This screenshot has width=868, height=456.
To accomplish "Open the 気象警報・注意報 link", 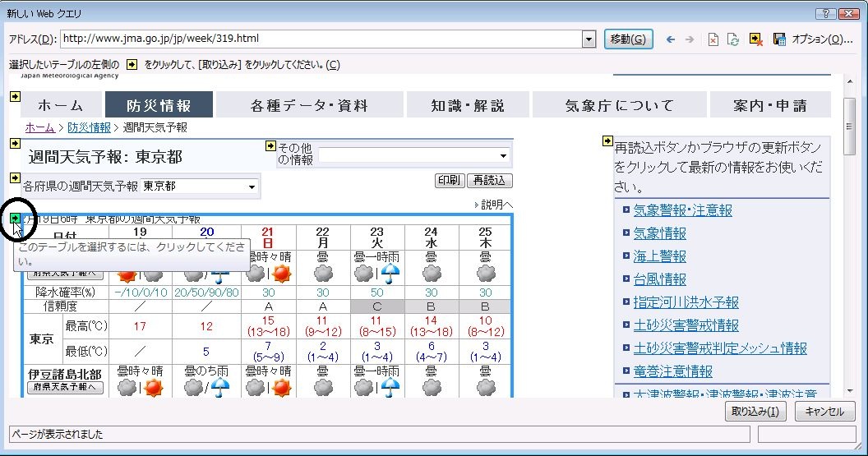I will (682, 210).
